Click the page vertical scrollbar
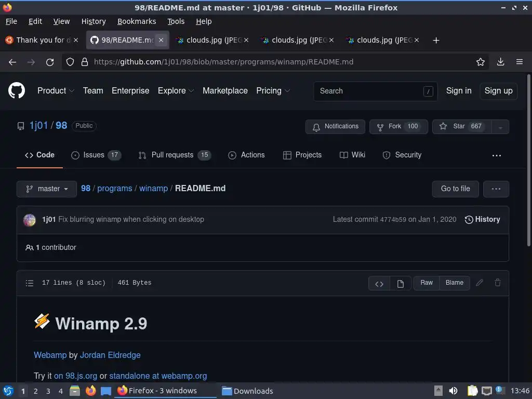 528,161
